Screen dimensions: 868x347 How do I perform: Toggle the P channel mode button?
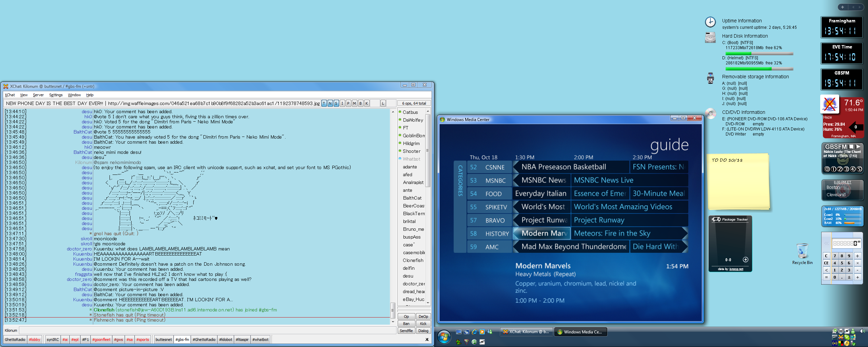[348, 103]
